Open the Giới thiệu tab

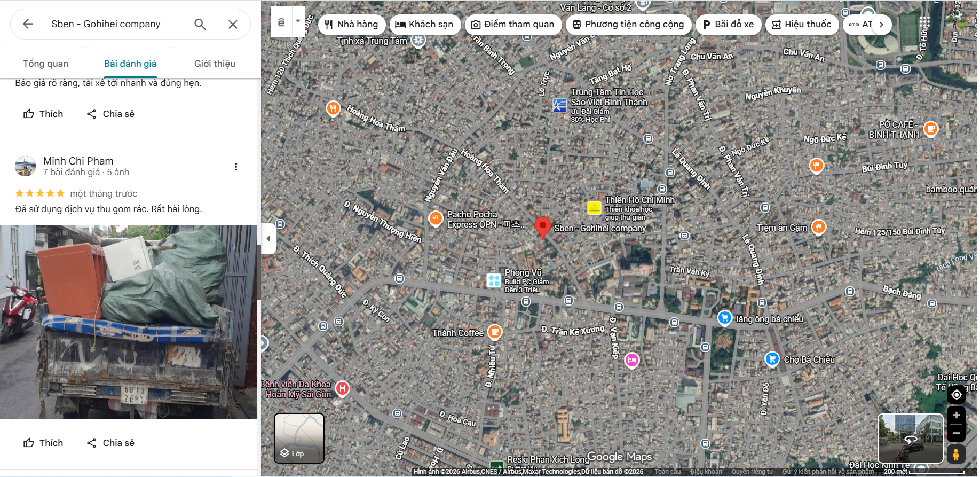tap(215, 64)
